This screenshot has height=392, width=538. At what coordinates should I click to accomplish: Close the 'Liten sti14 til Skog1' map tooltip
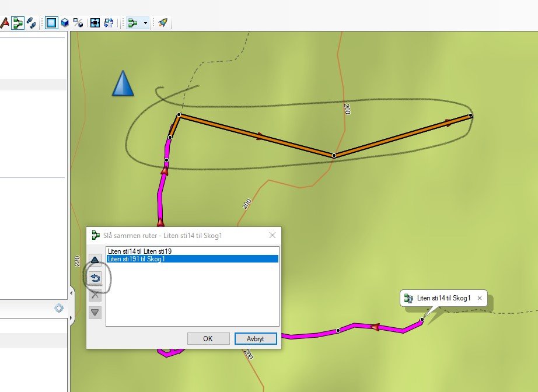480,298
